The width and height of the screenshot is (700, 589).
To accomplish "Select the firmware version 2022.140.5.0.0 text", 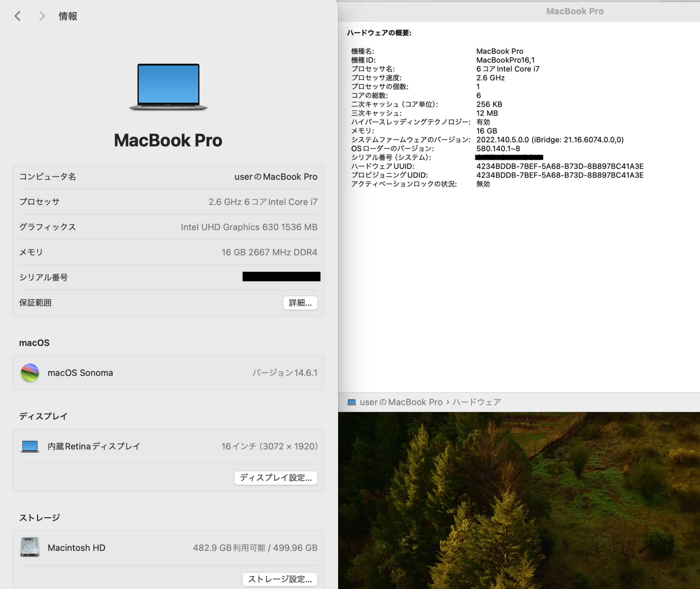I will pos(550,140).
